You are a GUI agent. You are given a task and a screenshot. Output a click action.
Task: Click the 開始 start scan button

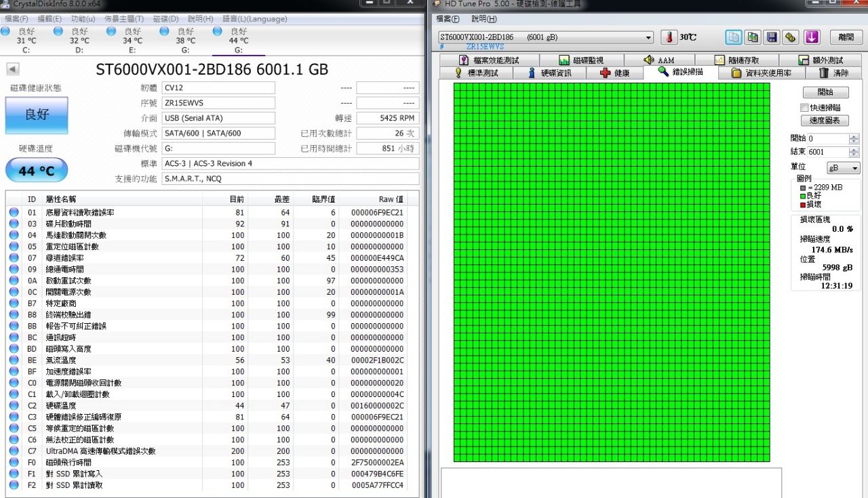tap(825, 92)
